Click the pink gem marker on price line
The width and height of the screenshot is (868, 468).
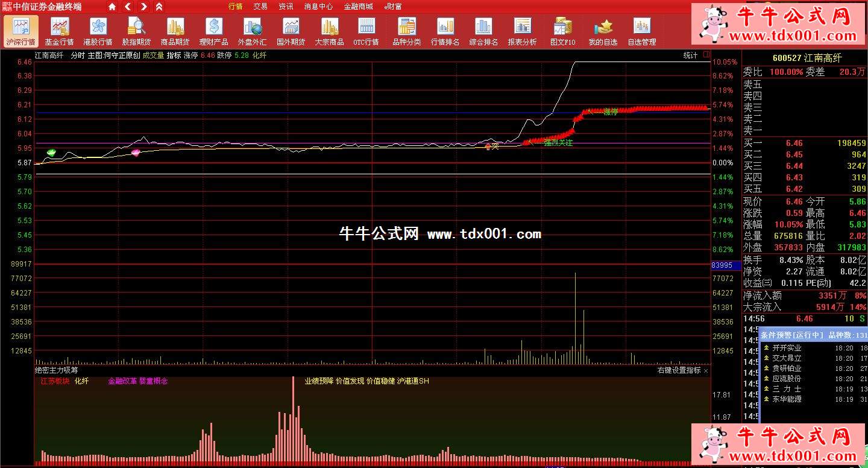136,153
